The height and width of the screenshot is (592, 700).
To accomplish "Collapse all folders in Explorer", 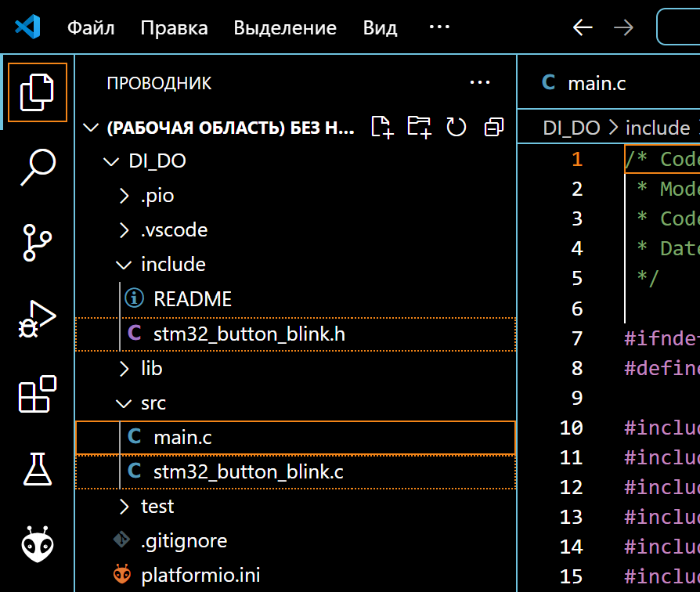I will 493,127.
